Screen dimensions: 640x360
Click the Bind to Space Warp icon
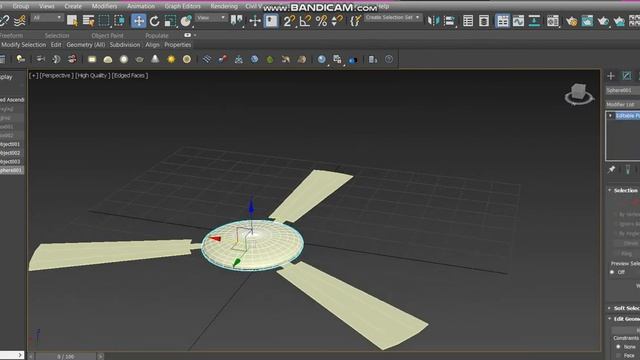pos(19,20)
